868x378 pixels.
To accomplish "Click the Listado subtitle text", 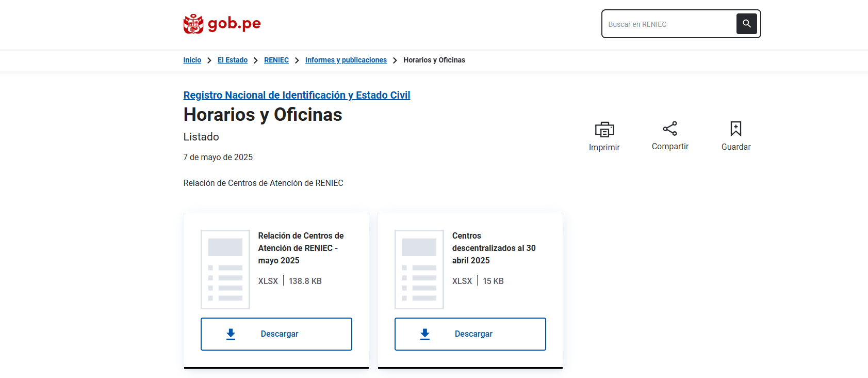I will point(201,137).
